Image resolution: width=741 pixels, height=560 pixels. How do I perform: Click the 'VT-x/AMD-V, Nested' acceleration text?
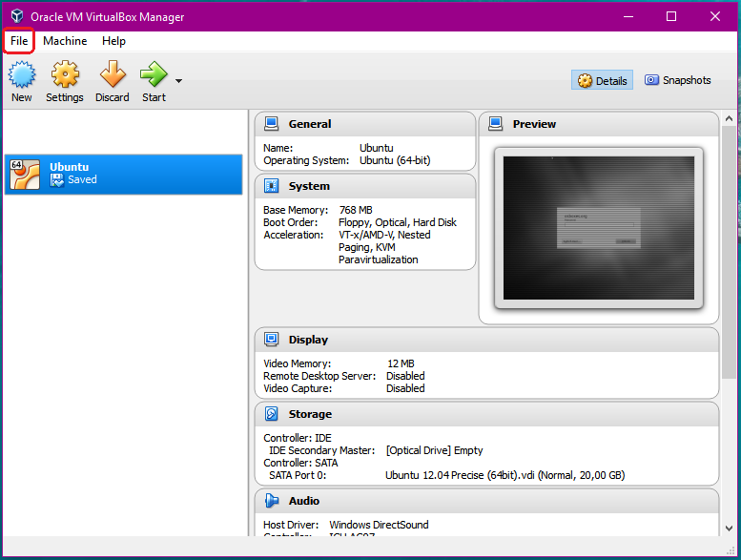(x=384, y=235)
